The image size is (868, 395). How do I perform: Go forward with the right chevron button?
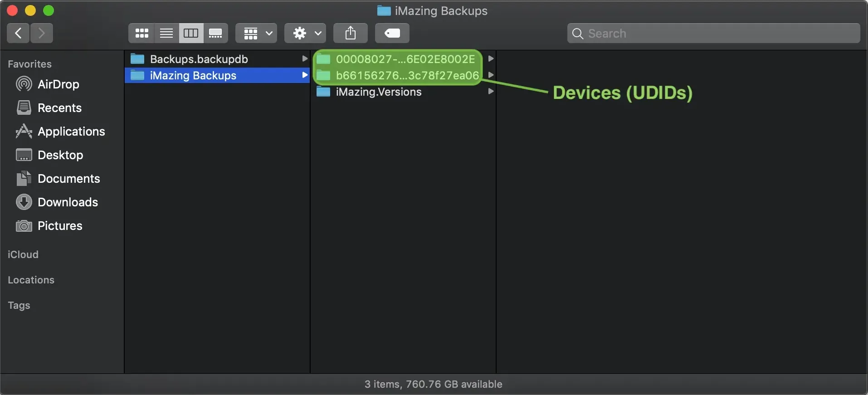click(x=42, y=33)
